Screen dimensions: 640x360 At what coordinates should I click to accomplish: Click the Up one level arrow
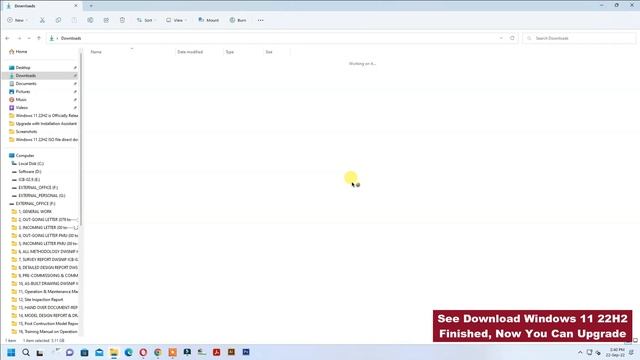point(39,38)
